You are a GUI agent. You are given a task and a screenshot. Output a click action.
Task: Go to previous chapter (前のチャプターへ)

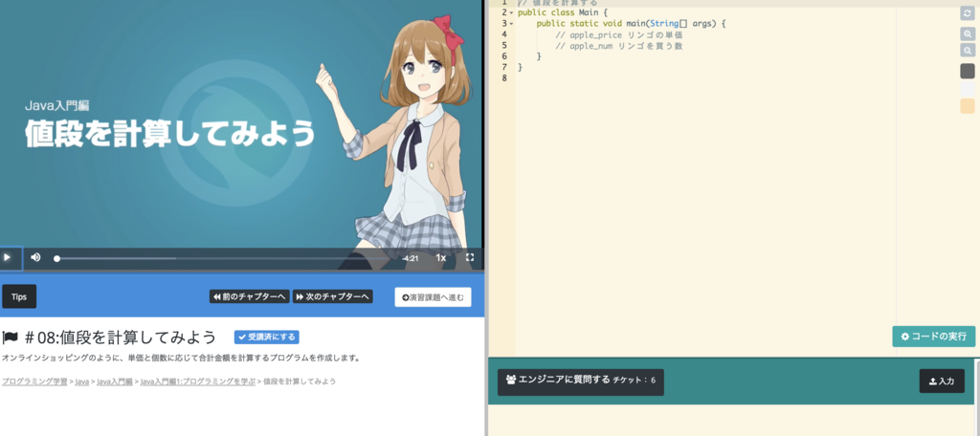[250, 296]
